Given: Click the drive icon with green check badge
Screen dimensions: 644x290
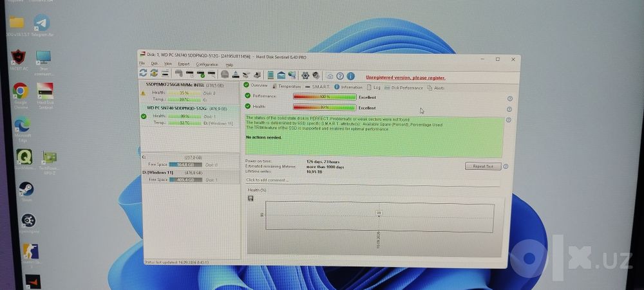Looking at the screenshot, I should 201,74.
